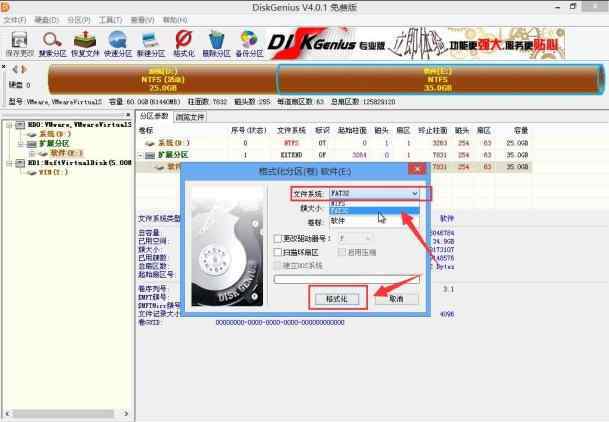Click the 卷标 column header
The height and width of the screenshot is (422, 609).
pos(146,130)
